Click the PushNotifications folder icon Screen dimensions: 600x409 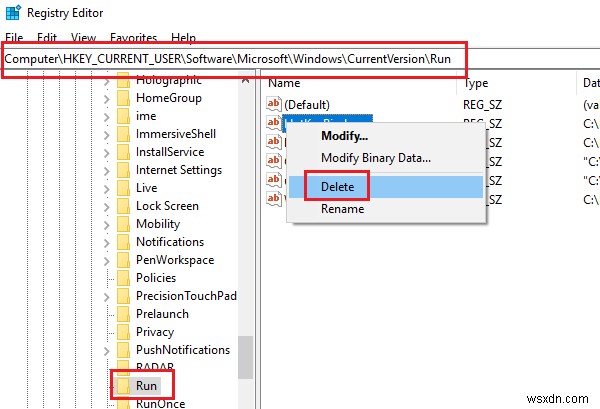pyautogui.click(x=123, y=350)
